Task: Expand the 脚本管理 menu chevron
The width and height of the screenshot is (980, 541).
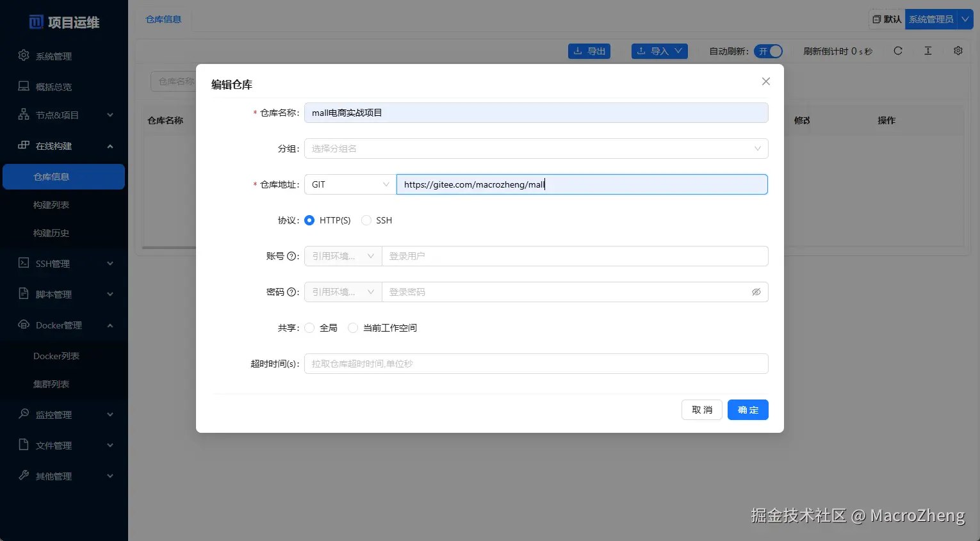Action: (110, 295)
